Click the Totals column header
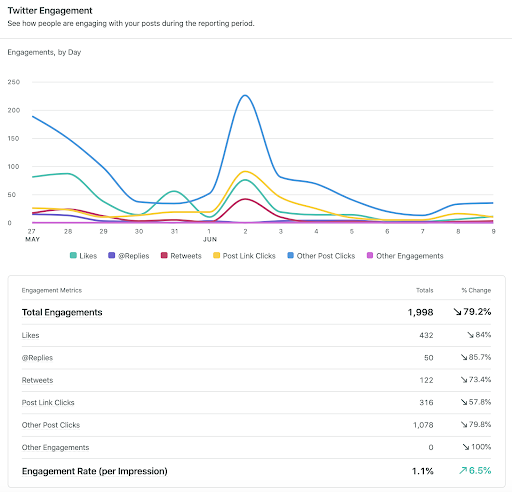Viewport: 512px width, 492px height. [425, 290]
